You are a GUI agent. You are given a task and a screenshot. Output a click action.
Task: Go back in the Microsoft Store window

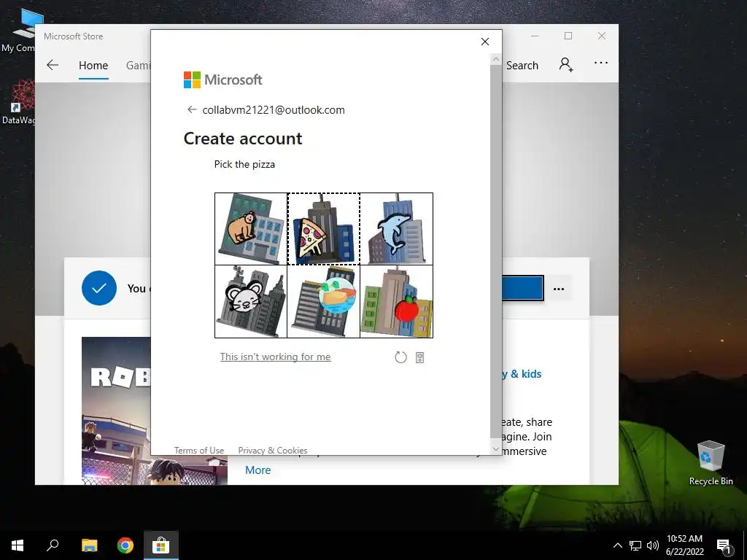tap(53, 65)
